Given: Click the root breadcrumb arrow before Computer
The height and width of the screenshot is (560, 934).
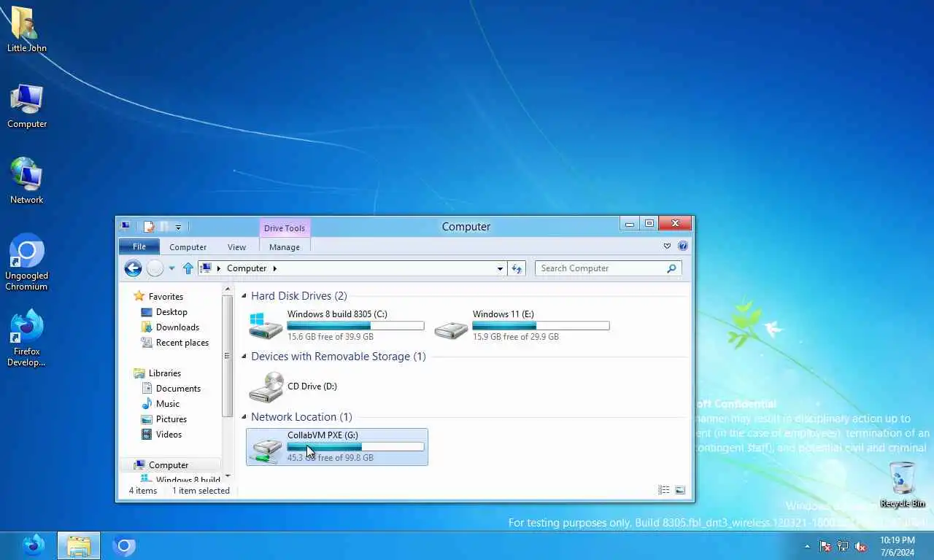Looking at the screenshot, I should pos(219,268).
